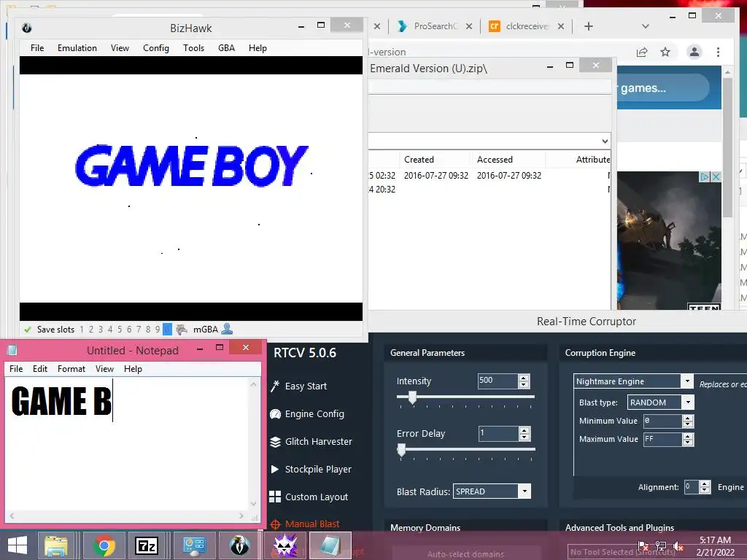
Task: Open Chrome three-dot menu
Action: tap(718, 52)
